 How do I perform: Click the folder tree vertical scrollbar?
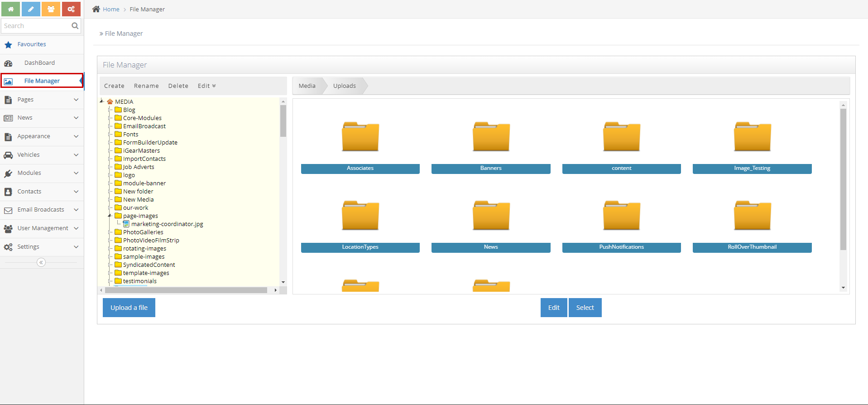pyautogui.click(x=283, y=121)
